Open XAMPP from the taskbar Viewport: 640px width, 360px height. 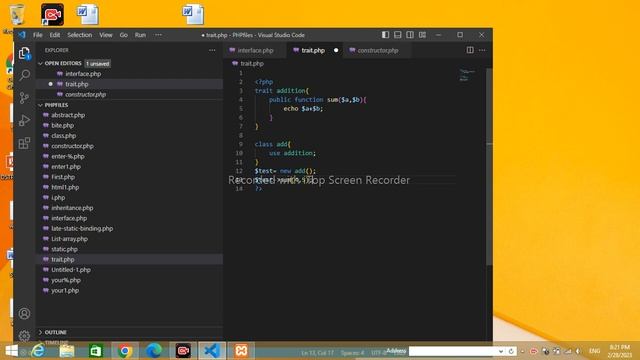point(241,351)
